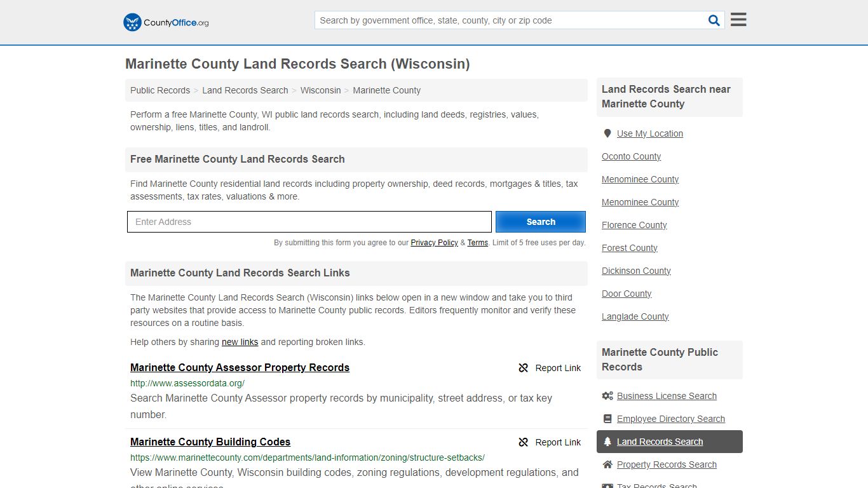Open Langlade County link
The height and width of the screenshot is (488, 868).
pos(635,316)
